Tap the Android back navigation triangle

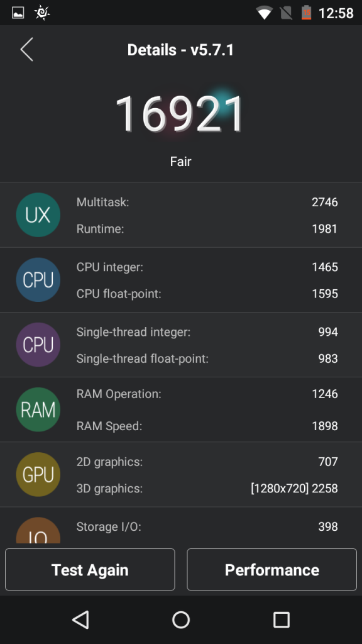pos(80,619)
